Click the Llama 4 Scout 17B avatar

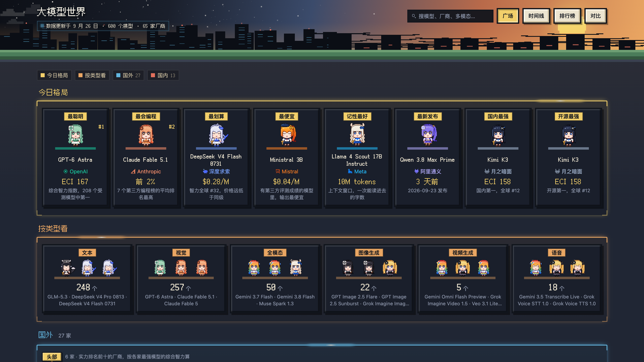coord(357,134)
